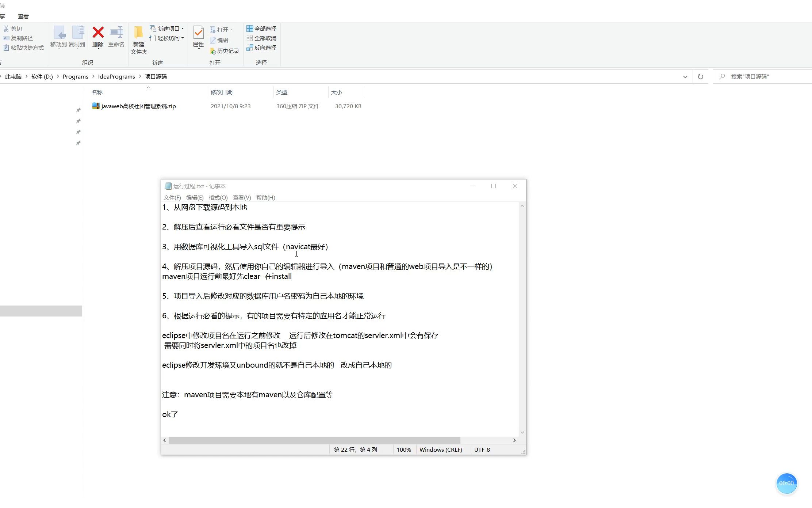This screenshot has width=812, height=508.
Task: Click the file size 30,720 KB
Action: [x=348, y=106]
